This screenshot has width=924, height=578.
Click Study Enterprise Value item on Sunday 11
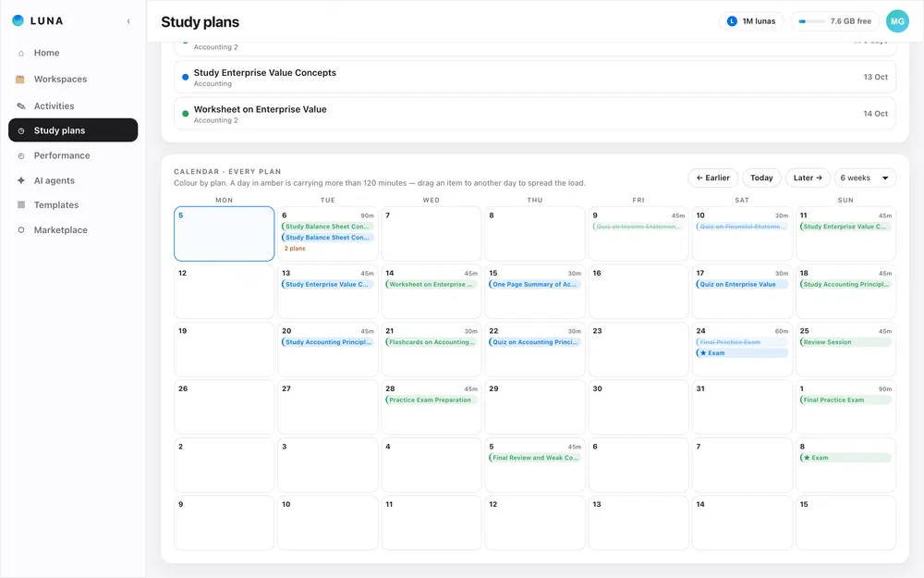(x=845, y=227)
